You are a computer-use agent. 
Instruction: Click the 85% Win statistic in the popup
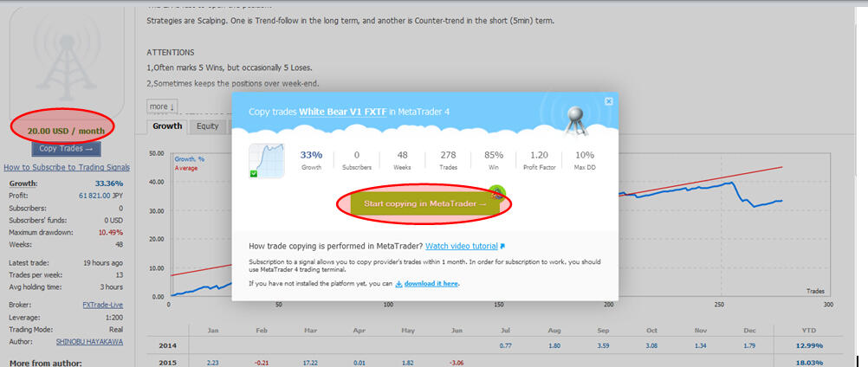click(x=493, y=160)
